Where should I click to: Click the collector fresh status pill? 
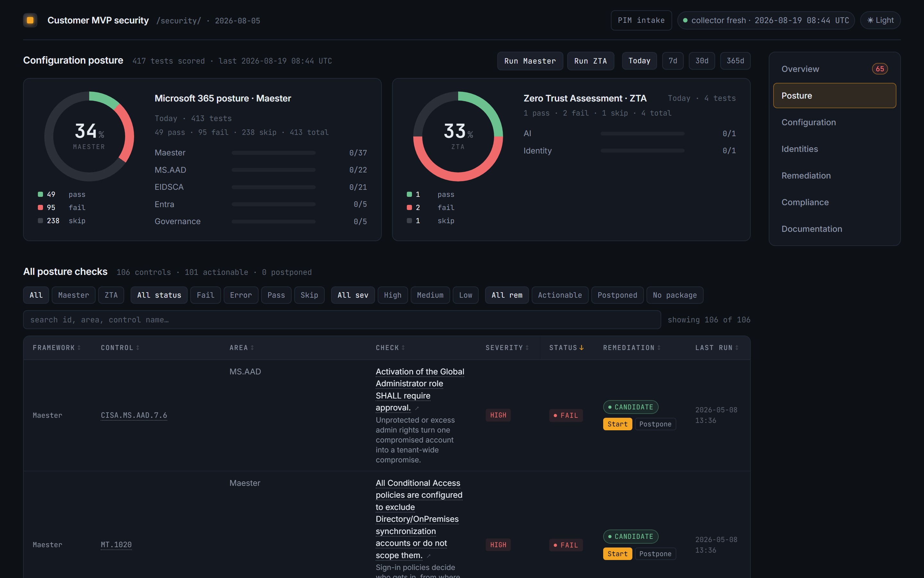tap(766, 20)
